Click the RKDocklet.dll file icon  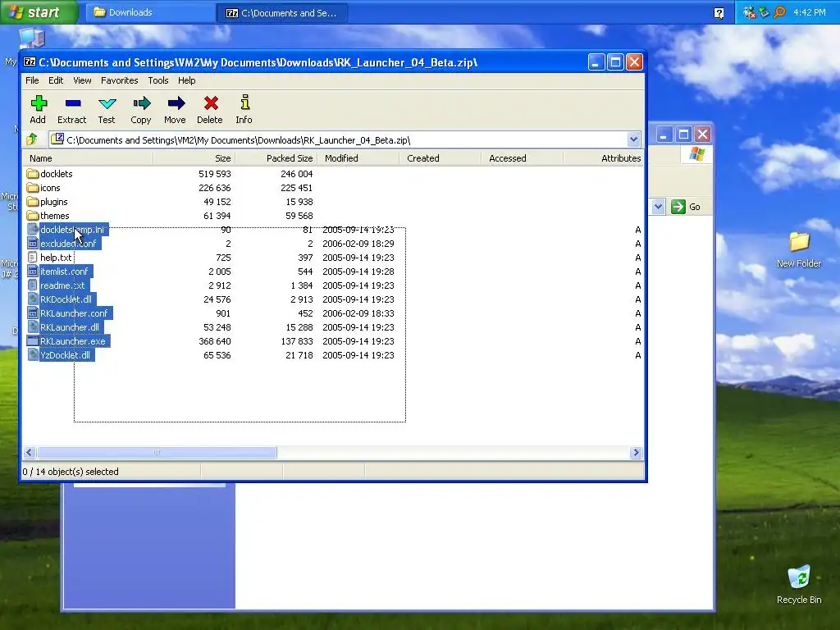pyautogui.click(x=33, y=299)
